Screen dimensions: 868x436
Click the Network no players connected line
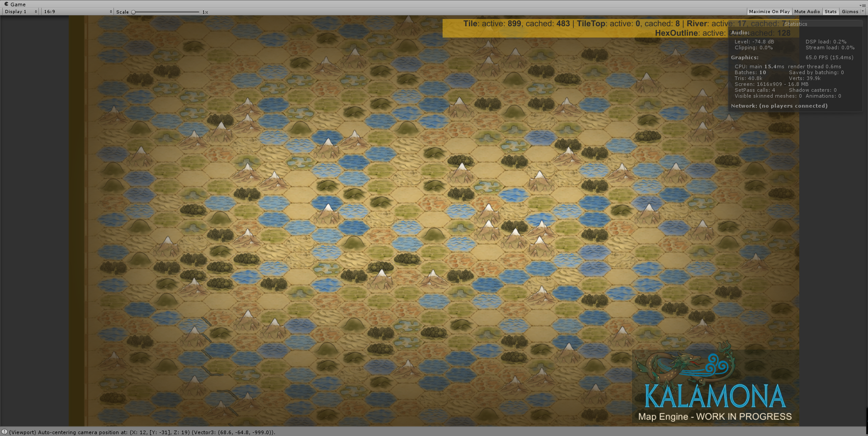[x=779, y=106]
